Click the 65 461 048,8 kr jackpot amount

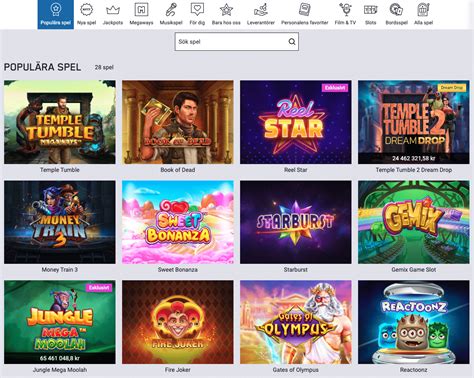60,358
